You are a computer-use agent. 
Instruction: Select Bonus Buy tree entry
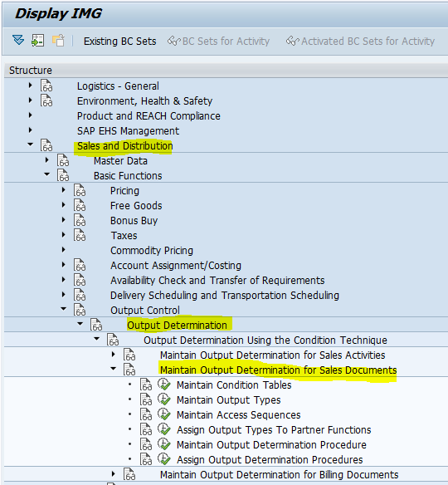[x=134, y=221]
